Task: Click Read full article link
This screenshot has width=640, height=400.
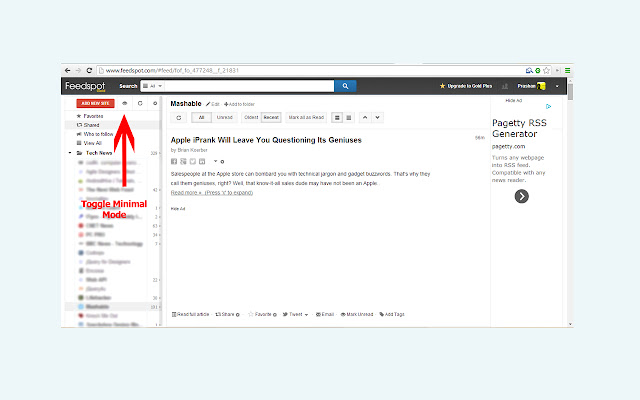Action: click(x=191, y=314)
